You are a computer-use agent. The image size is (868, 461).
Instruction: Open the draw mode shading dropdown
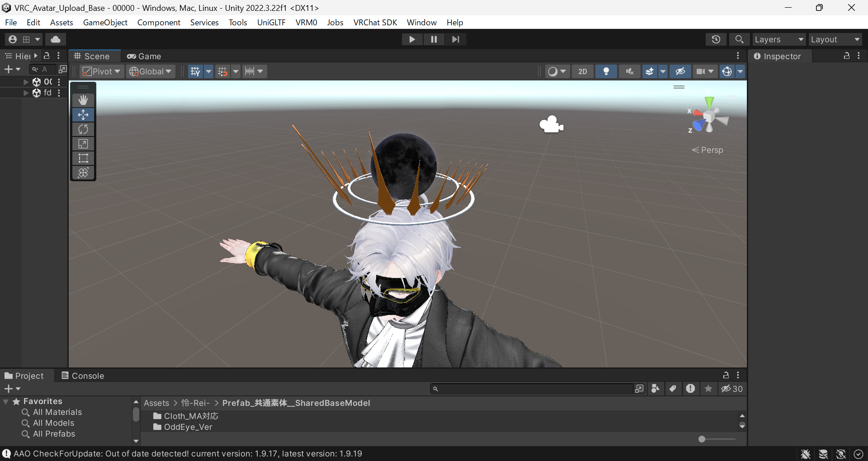pos(557,71)
